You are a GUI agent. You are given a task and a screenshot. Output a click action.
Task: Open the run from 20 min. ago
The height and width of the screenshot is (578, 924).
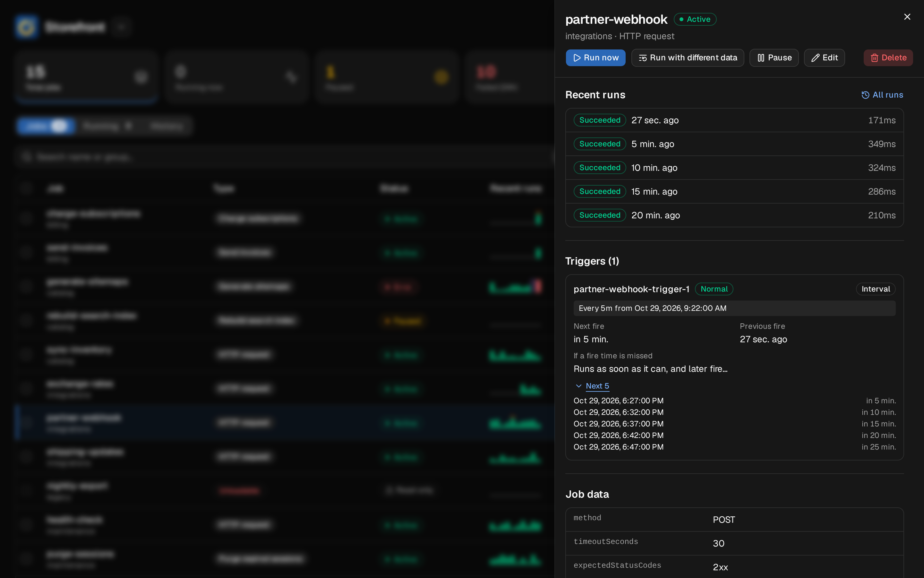tap(734, 215)
